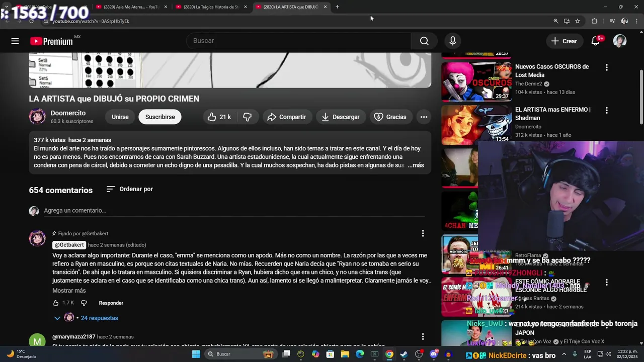Close the La Trágica Historia tab
The width and height of the screenshot is (644, 362).
coord(246,7)
